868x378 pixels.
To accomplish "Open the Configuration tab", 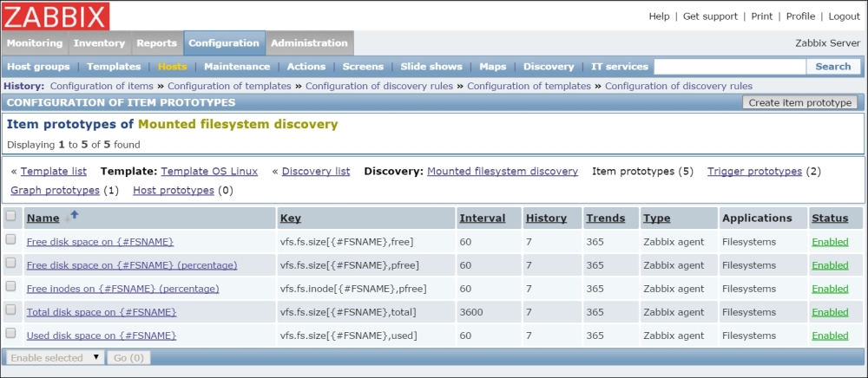I will 224,42.
